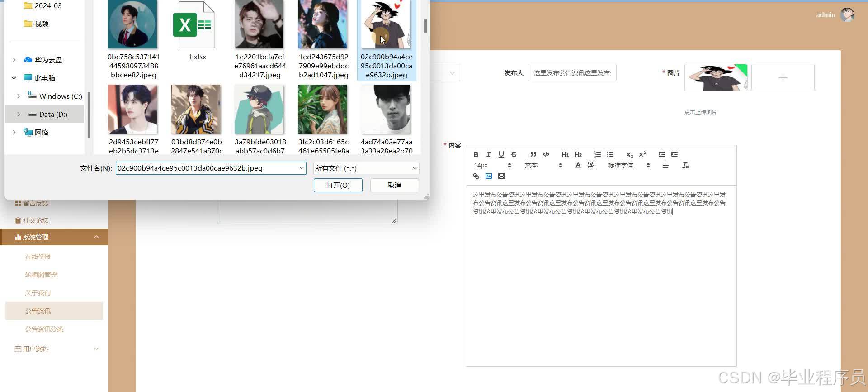Insert a code block in the editor

click(546, 154)
